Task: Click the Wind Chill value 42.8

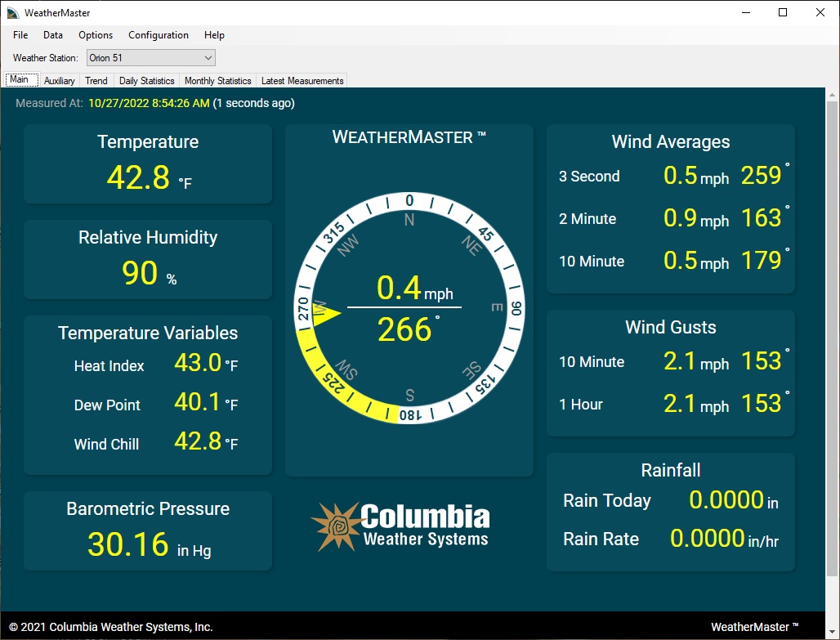Action: pos(198,441)
